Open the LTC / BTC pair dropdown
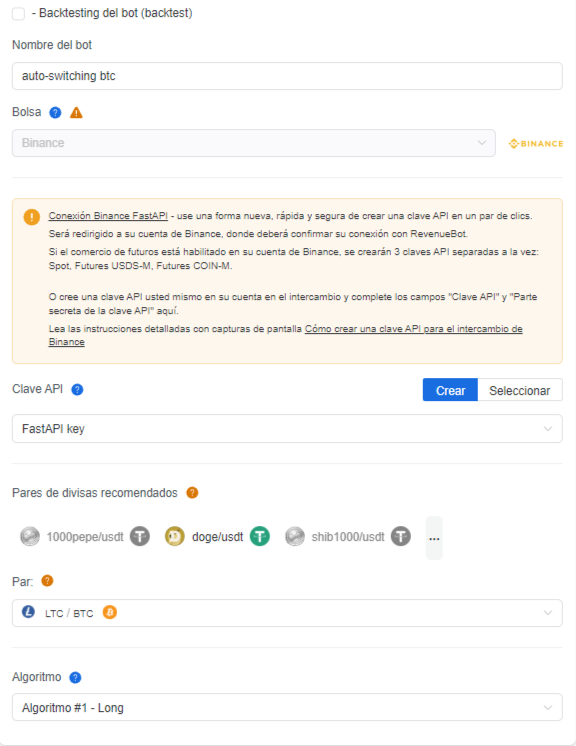576x746 pixels. [x=287, y=613]
